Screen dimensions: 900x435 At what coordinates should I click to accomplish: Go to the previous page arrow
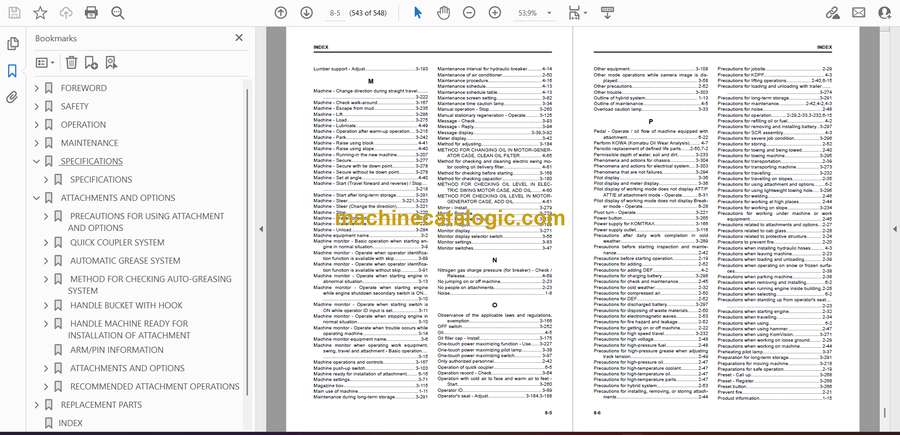281,13
